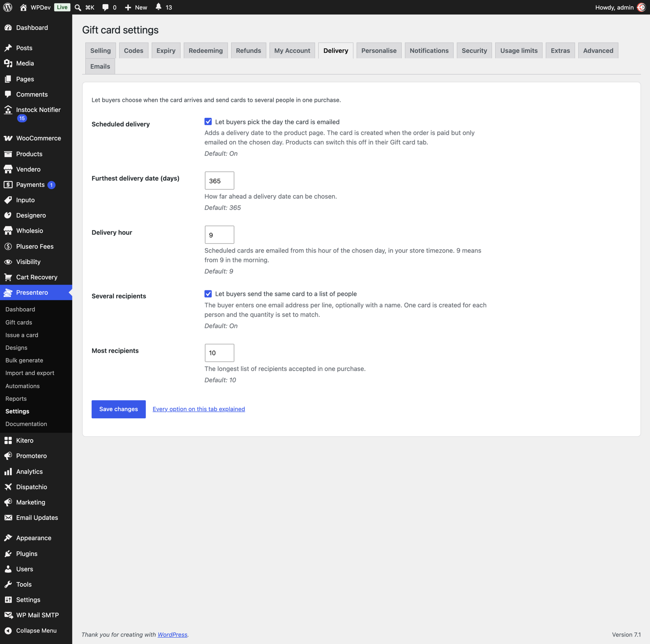Open Every option on this tab explained link
This screenshot has width=650, height=644.
[x=199, y=409]
